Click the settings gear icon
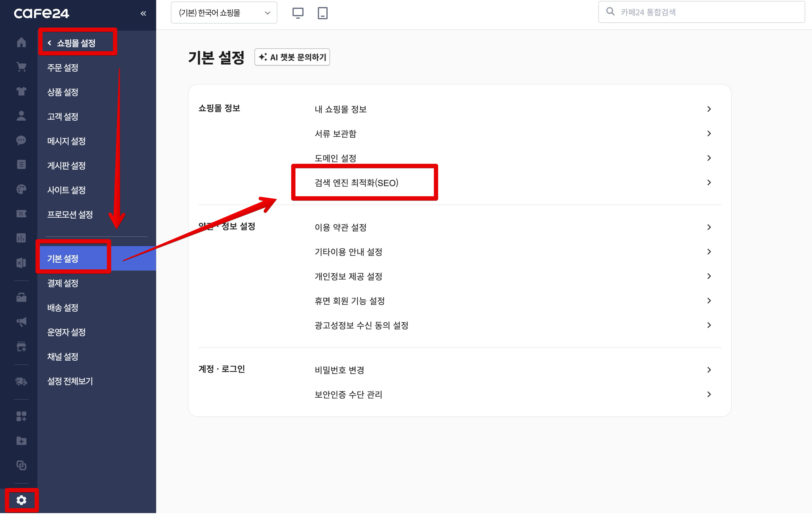 21,500
